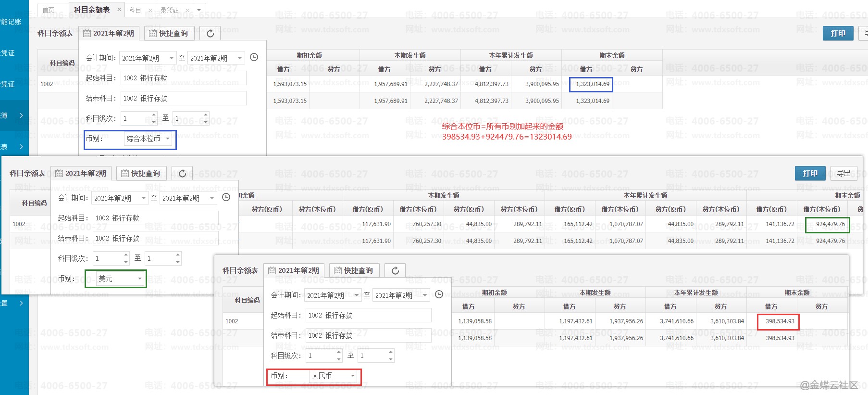This screenshot has width=868, height=395.
Task: Click the clock icon beside the 综合本位币 panel period
Action: pyautogui.click(x=254, y=57)
